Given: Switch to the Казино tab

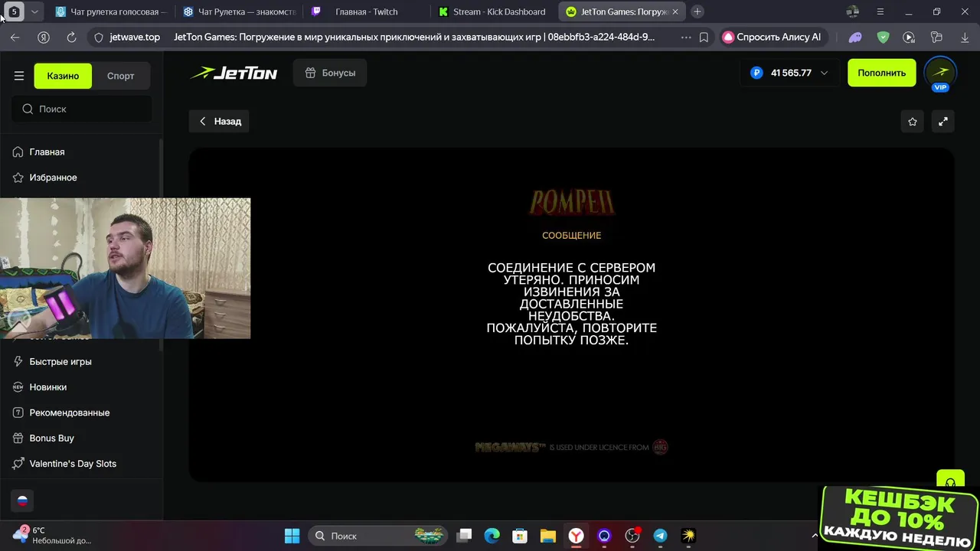Looking at the screenshot, I should tap(63, 76).
